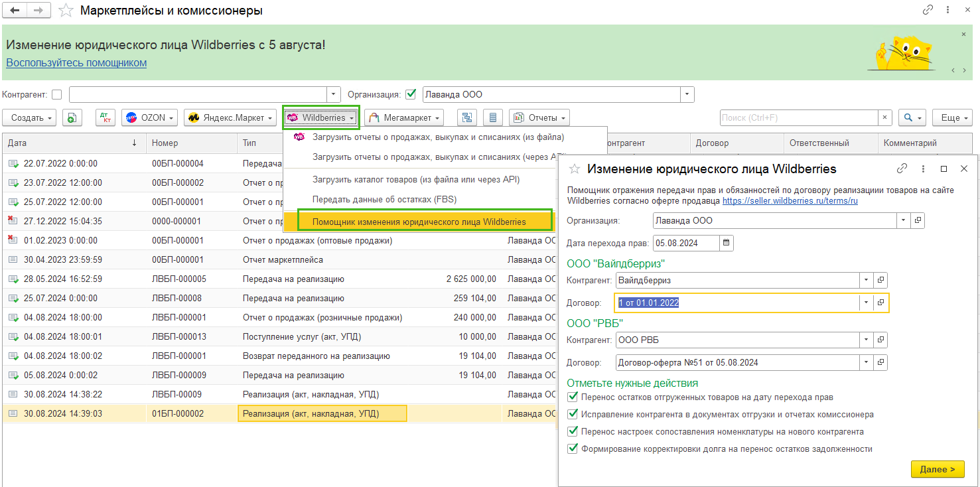
Task: Open the Отчеты dropdown menu
Action: click(539, 117)
